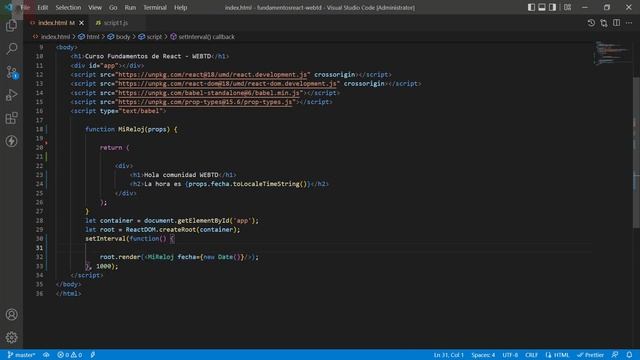Click the master branch status item
The width and height of the screenshot is (640, 360).
[21, 355]
